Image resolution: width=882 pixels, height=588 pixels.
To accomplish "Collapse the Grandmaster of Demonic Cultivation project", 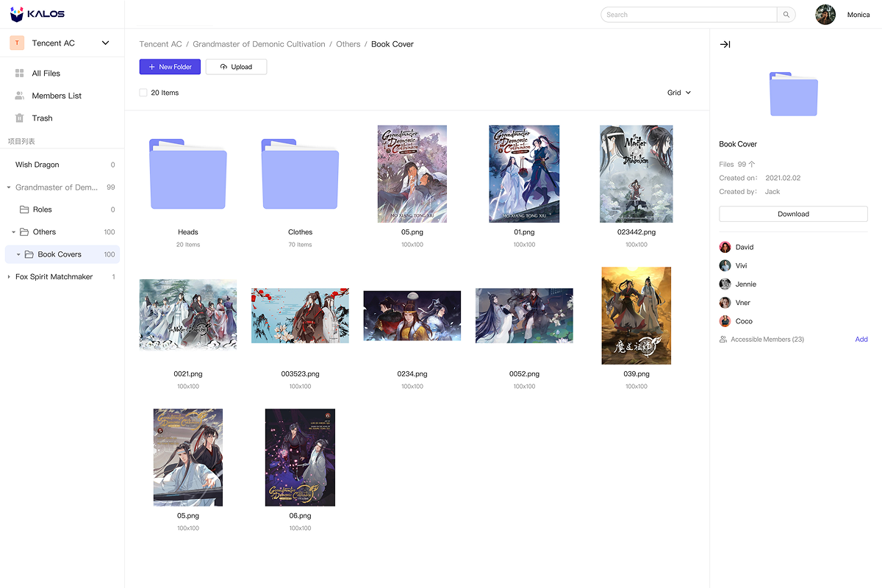I will click(x=7, y=187).
